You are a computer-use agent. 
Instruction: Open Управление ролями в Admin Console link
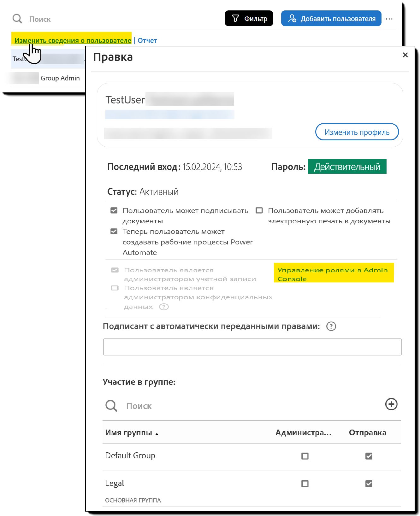point(333,274)
